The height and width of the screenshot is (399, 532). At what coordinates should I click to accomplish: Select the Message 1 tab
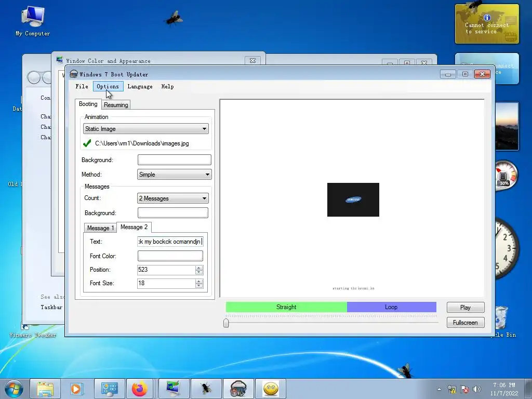[100, 228]
